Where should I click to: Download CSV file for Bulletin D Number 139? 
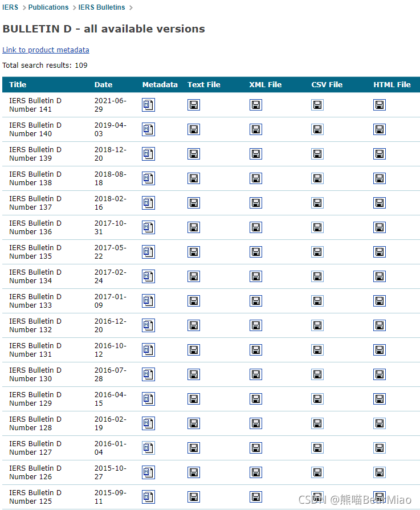coord(317,154)
